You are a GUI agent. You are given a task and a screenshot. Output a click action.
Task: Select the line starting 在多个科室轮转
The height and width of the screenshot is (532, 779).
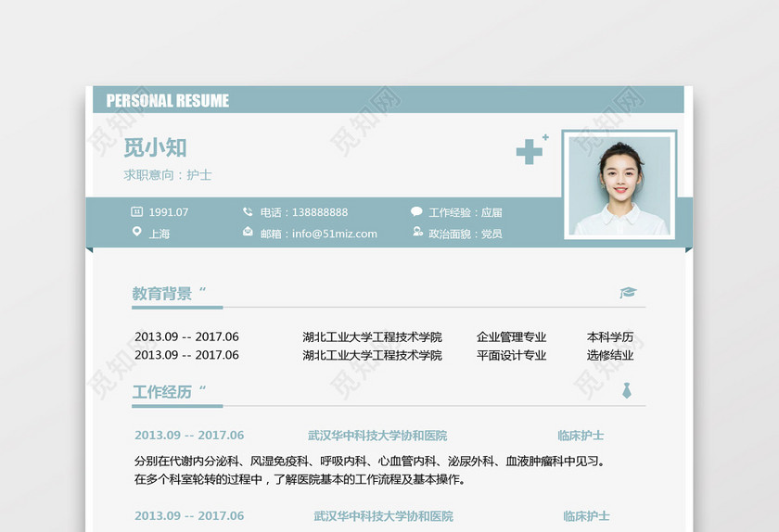point(300,479)
